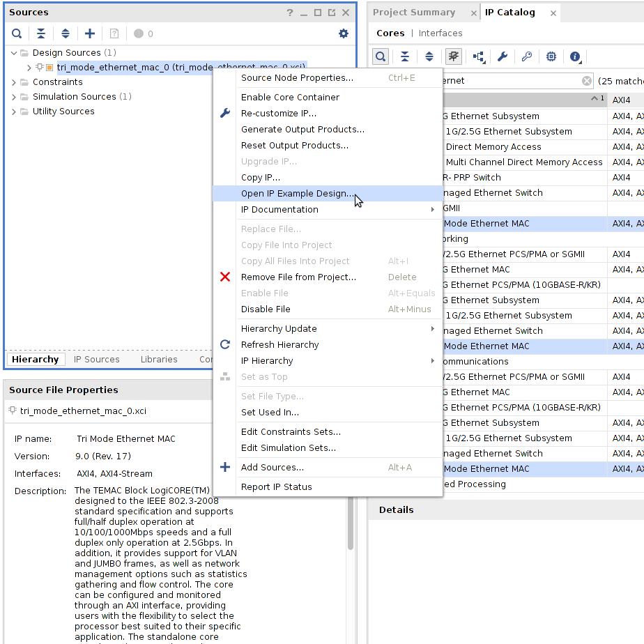Add sources using the plus icon in Sources toolbar
644x644 pixels.
point(89,33)
